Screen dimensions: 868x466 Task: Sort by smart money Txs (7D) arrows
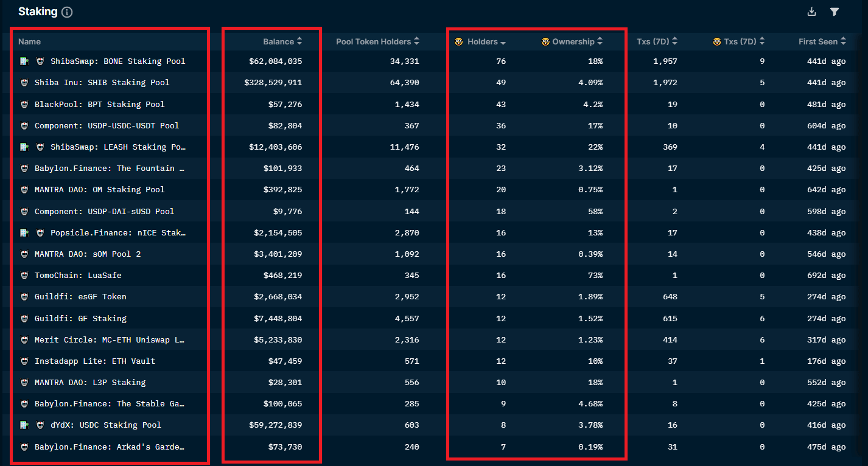[761, 41]
